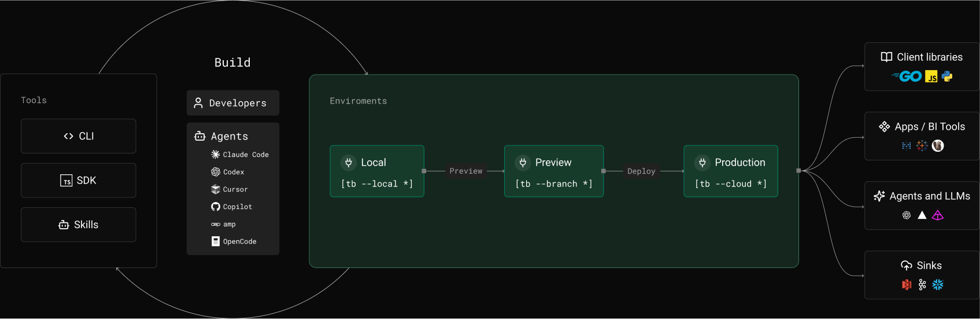Click the red Amazon S3 logo
This screenshot has height=319, width=980.
point(907,285)
